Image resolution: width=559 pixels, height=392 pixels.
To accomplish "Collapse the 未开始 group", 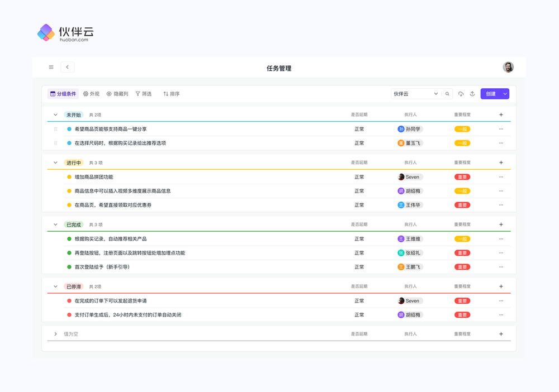I will click(x=55, y=114).
